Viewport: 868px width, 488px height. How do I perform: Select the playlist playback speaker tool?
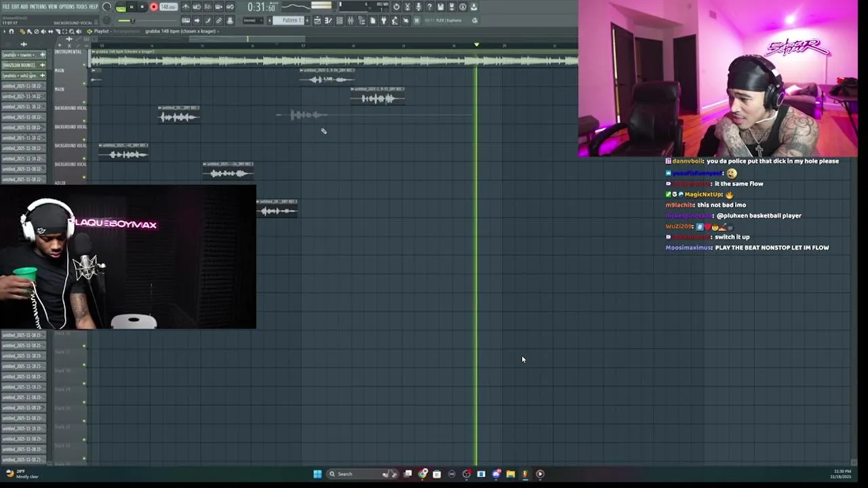pyautogui.click(x=79, y=31)
